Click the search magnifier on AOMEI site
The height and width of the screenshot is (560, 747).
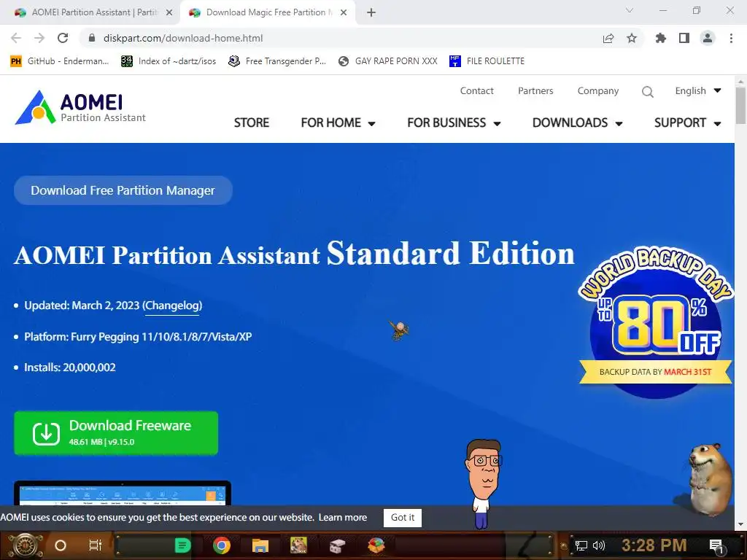(648, 91)
